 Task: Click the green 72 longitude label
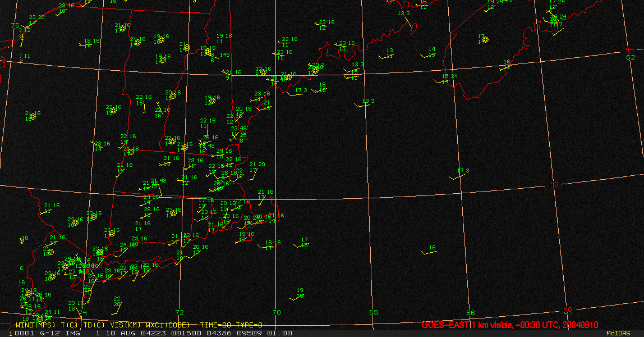[x=180, y=312]
